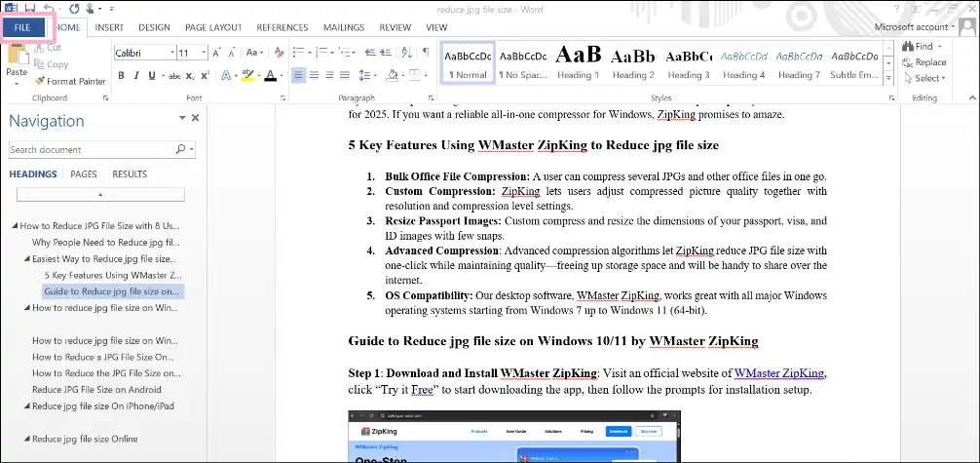This screenshot has height=463, width=980.
Task: Open the Calibri font name dropdown
Action: 171,54
